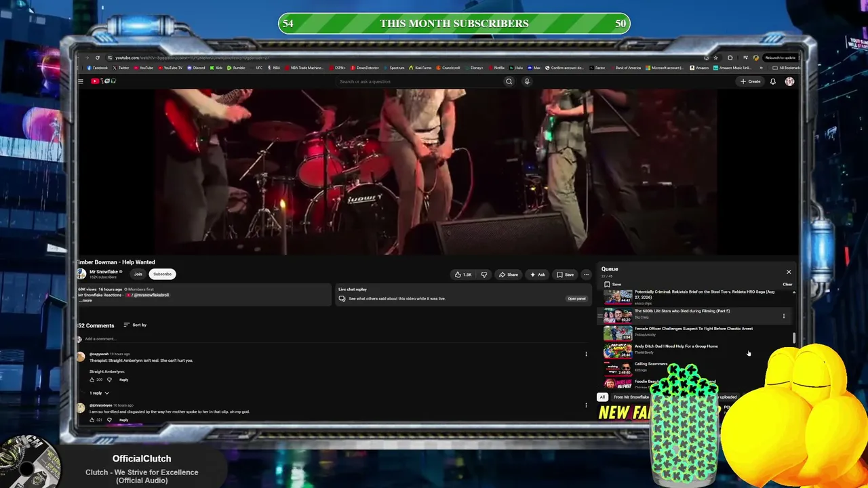Open the menu for @capysarah's comment
The width and height of the screenshot is (868, 488).
pos(586,354)
